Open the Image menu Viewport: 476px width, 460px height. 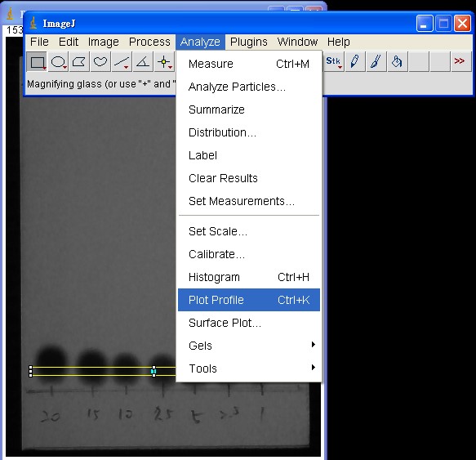tap(103, 42)
